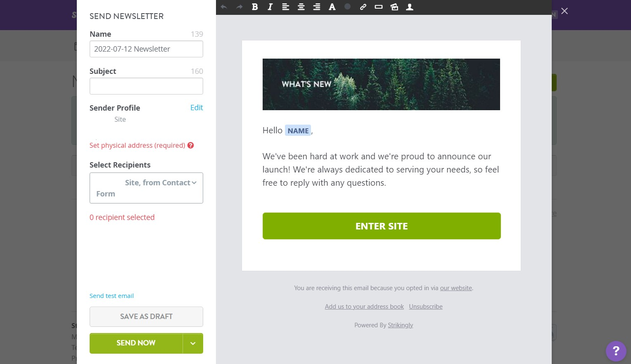
Task: Insert an image with the picture icon
Action: (x=394, y=7)
